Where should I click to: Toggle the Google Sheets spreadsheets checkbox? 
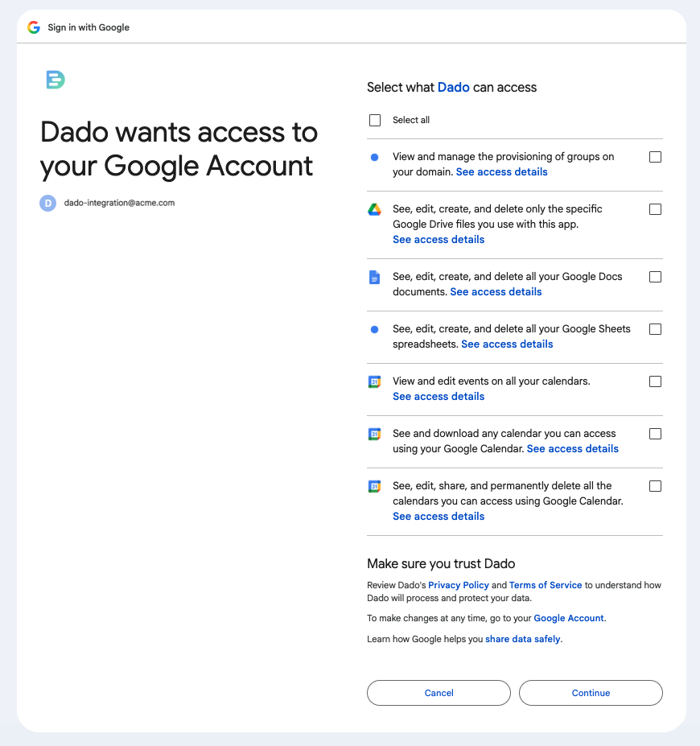(x=655, y=329)
